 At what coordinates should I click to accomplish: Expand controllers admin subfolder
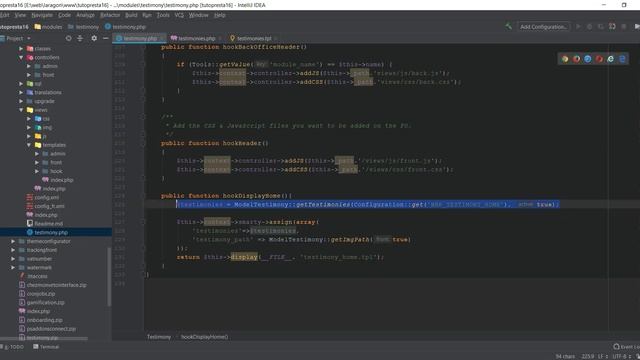pos(29,66)
